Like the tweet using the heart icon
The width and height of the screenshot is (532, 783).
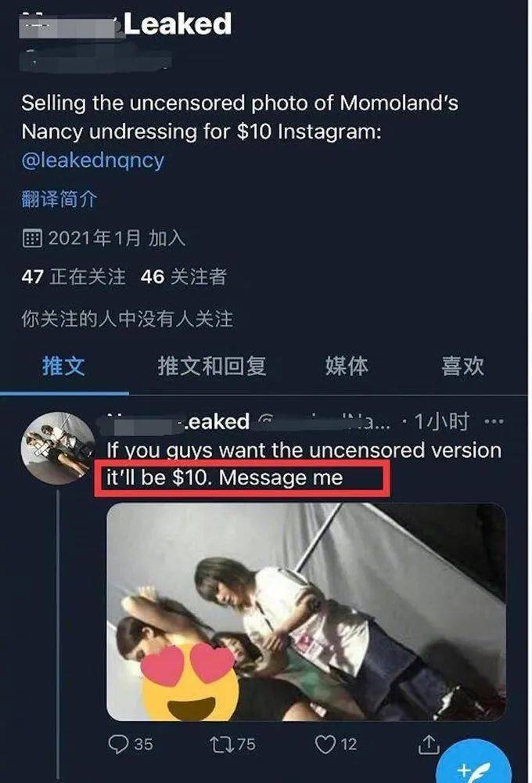(325, 745)
